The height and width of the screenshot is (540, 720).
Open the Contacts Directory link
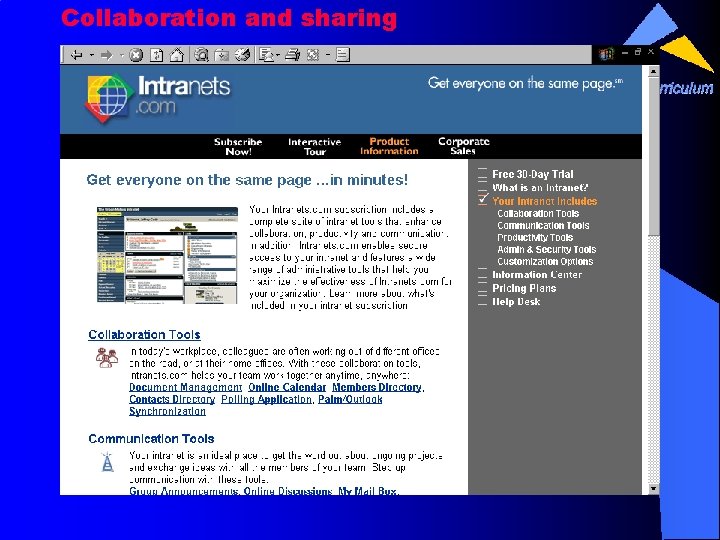(172, 399)
